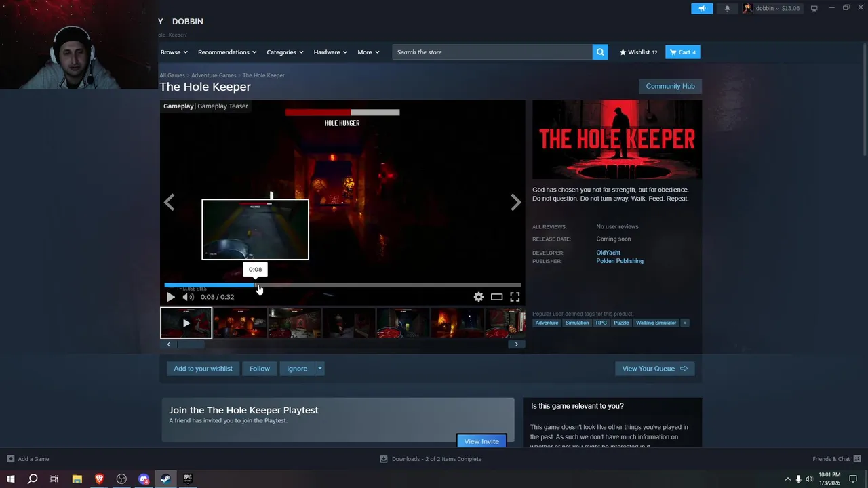868x488 pixels.
Task: Add game to your wishlist
Action: (203, 369)
